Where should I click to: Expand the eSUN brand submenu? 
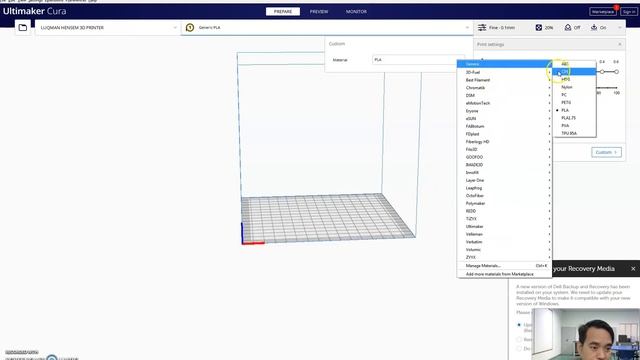[x=504, y=118]
